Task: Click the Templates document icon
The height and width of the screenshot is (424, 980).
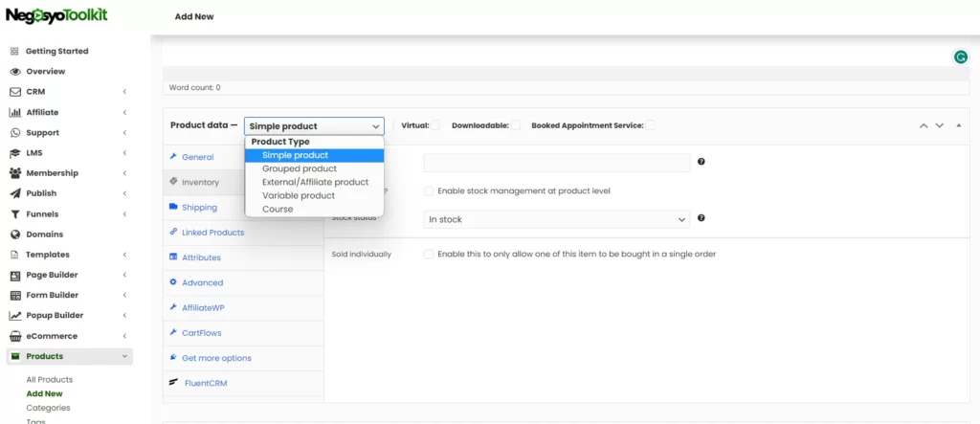Action: 15,255
